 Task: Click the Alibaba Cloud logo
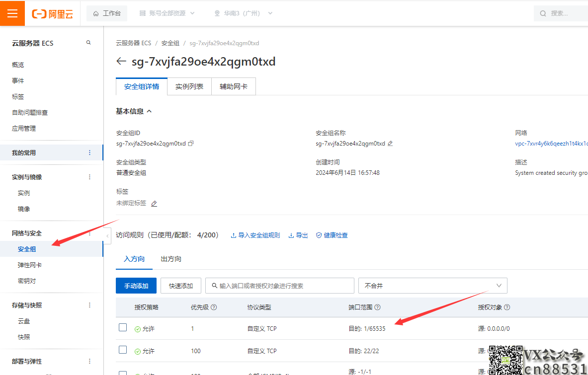tap(53, 14)
